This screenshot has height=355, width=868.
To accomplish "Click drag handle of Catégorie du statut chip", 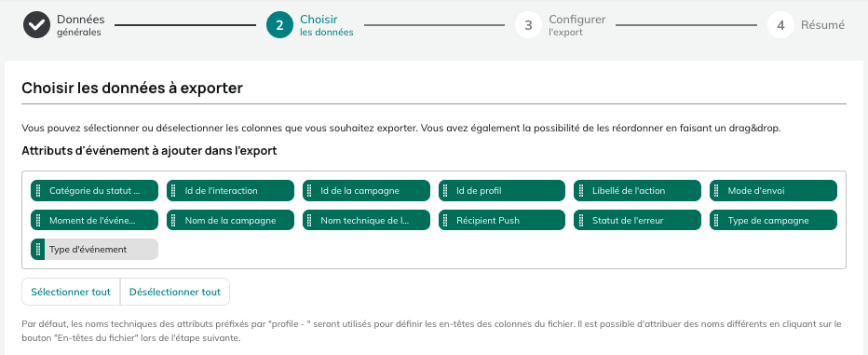I will (38, 190).
